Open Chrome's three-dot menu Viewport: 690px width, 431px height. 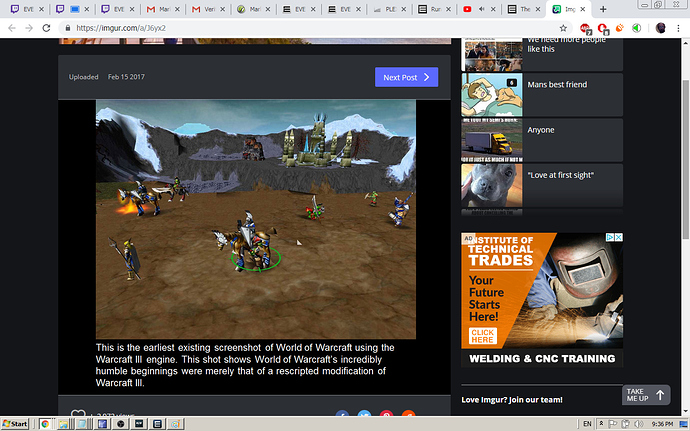pos(678,28)
